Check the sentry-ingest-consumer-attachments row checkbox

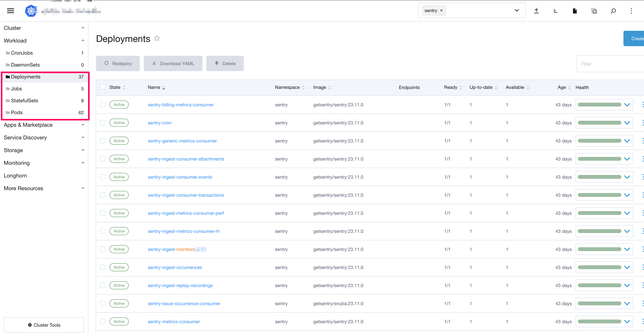[103, 159]
